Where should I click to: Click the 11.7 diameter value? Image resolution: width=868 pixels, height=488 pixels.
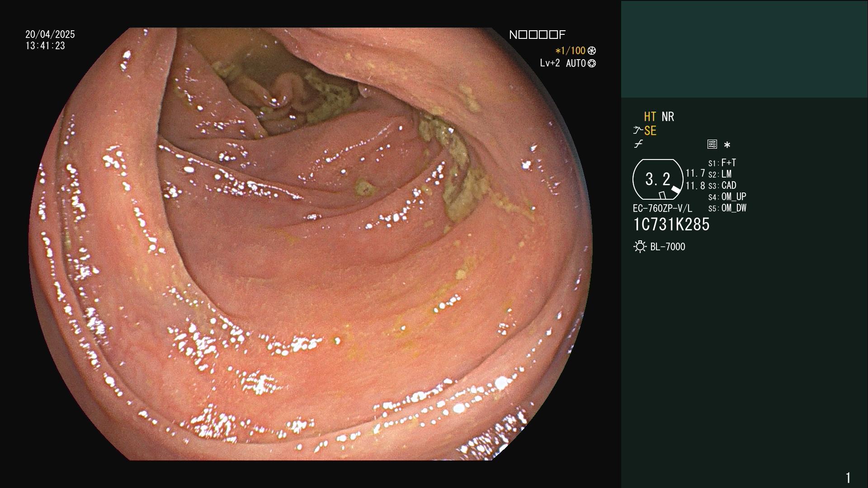(695, 174)
